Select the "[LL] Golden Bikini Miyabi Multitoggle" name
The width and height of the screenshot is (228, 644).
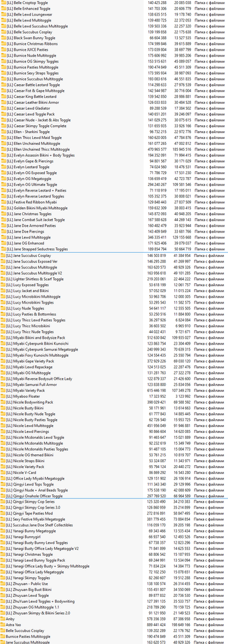coord(38,208)
